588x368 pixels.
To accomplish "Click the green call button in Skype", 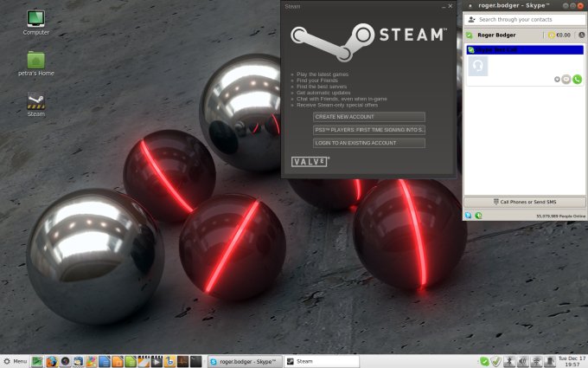I will [x=578, y=79].
